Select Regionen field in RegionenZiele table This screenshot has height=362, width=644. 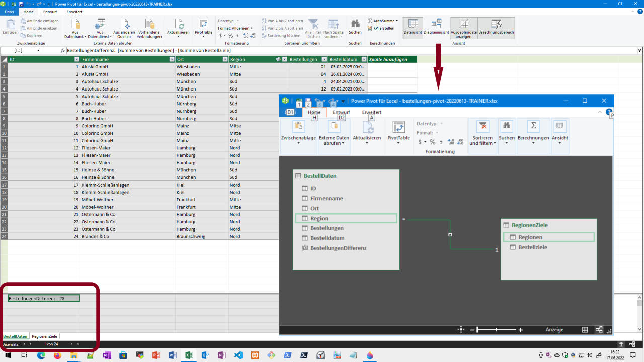pos(548,237)
